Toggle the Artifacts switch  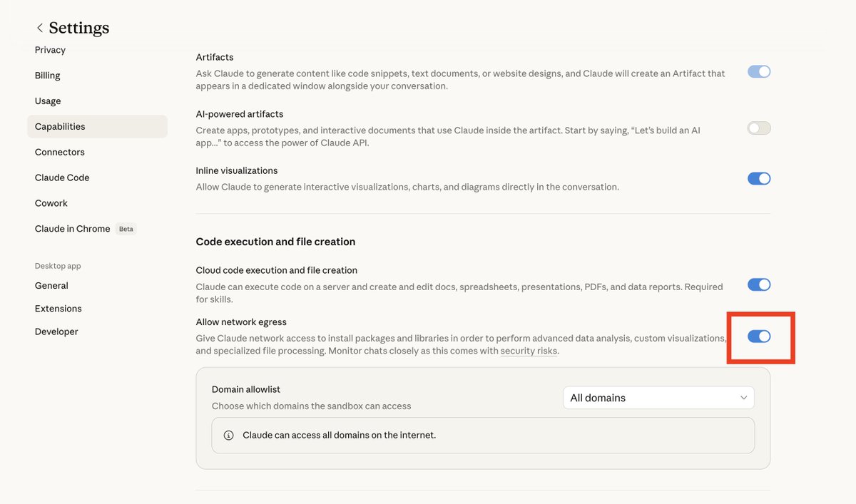(x=759, y=72)
